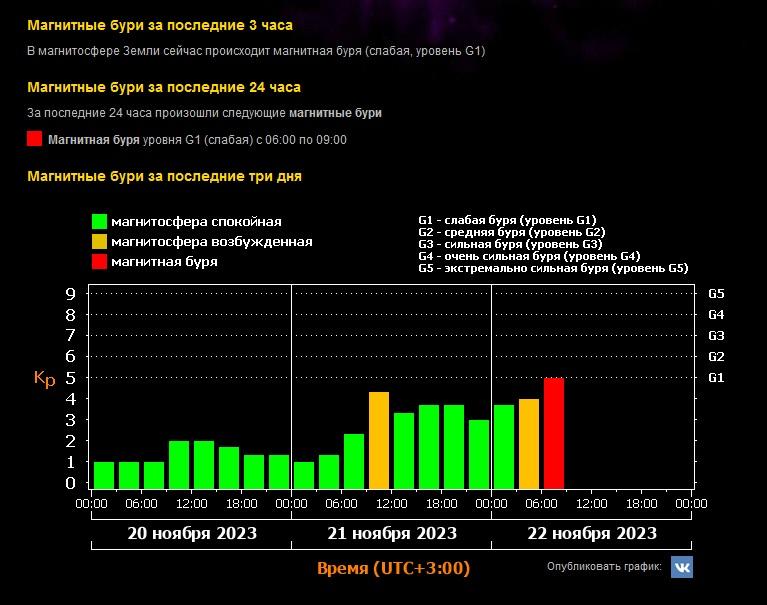The width and height of the screenshot is (767, 605).
Task: Click the 'Опубликовать график:' text
Action: tap(604, 567)
